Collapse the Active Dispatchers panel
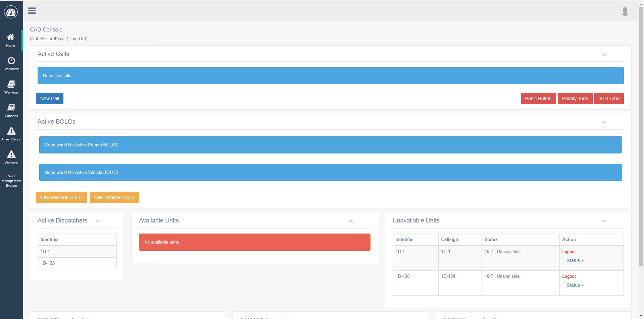 (97, 221)
